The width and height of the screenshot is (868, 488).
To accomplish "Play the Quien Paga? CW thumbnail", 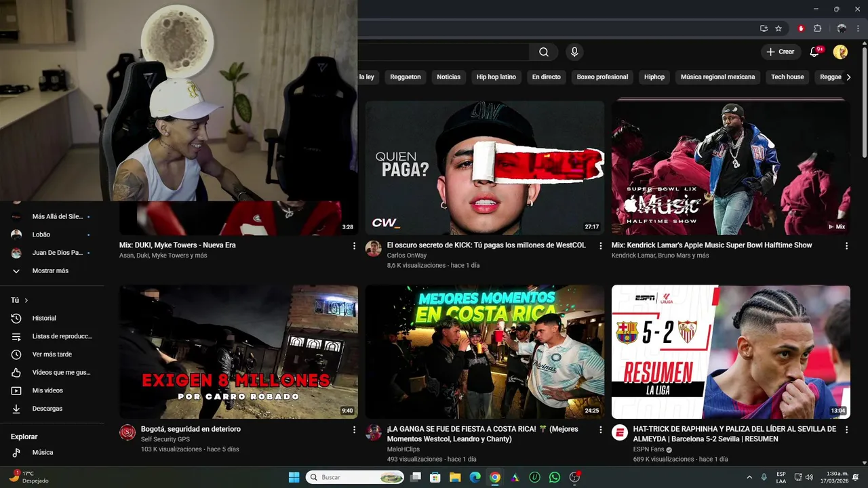I will pyautogui.click(x=485, y=168).
